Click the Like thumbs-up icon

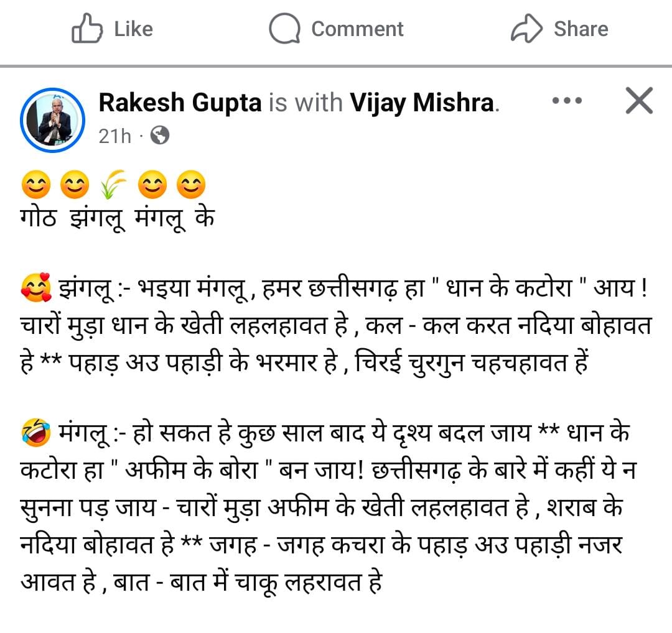(x=86, y=29)
